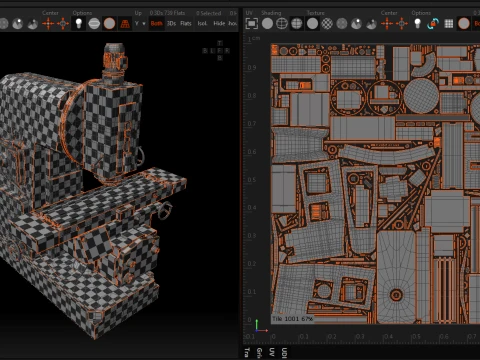Image resolution: width=480 pixels, height=360 pixels.
Task: Open the Grid tab at bottom
Action: tap(259, 353)
